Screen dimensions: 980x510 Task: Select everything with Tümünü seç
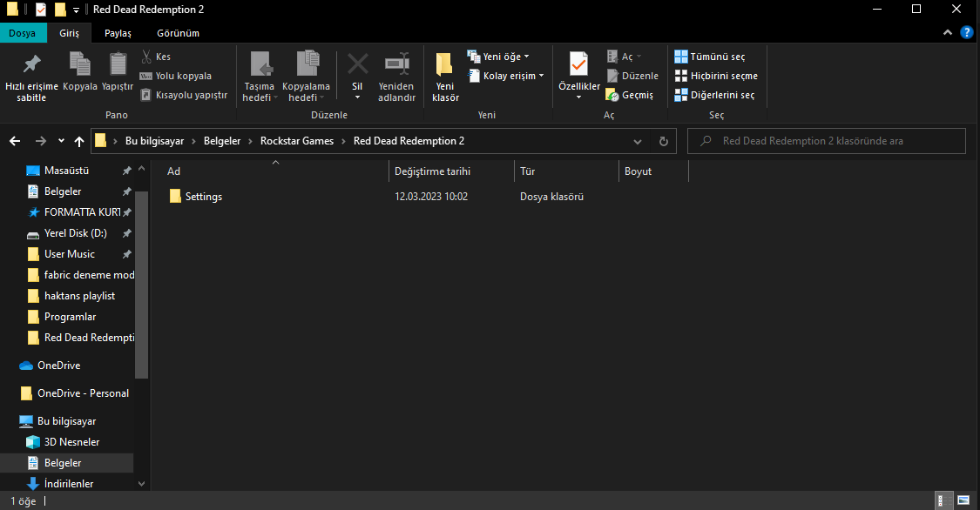[710, 57]
